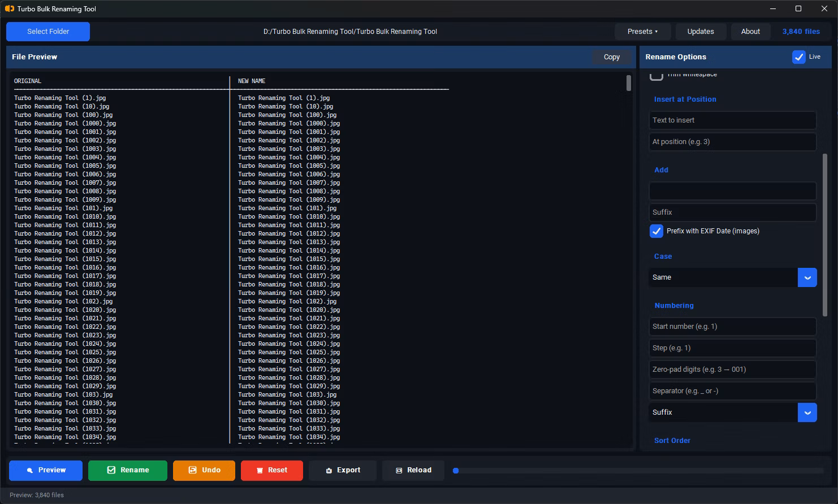Click the Numbering section heading
The image size is (838, 504).
tap(674, 306)
